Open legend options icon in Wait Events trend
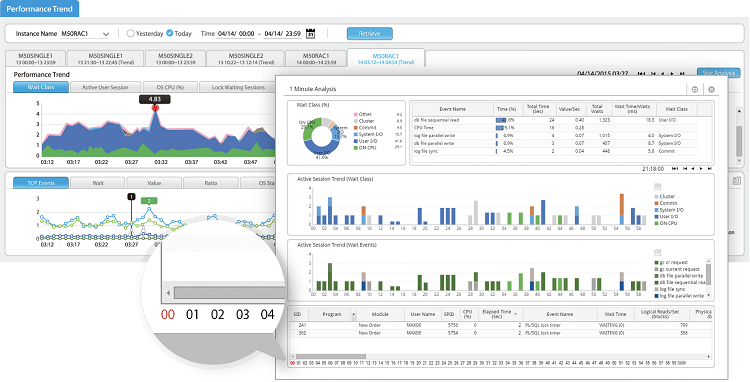The width and height of the screenshot is (750, 382). coord(657,253)
